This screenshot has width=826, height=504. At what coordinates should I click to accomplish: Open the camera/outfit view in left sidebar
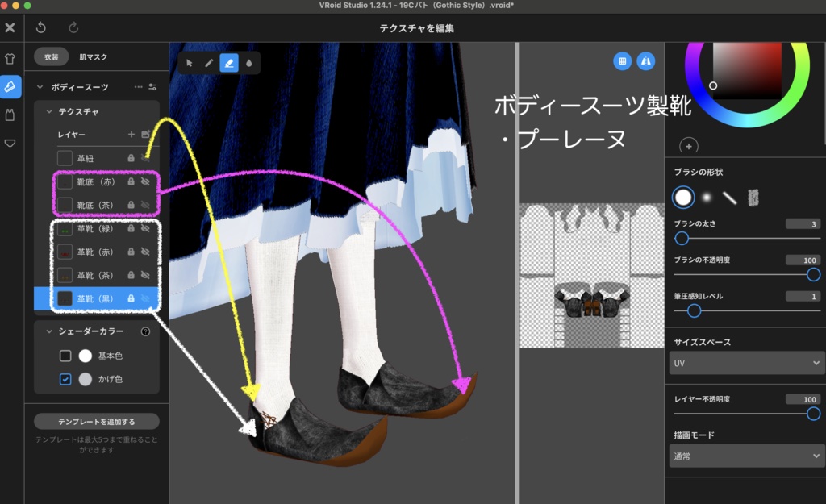pos(10,57)
